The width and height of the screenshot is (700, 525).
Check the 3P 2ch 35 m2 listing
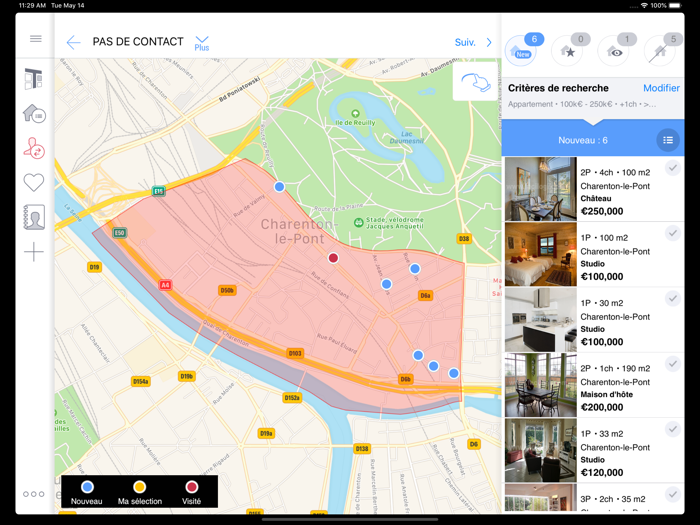tap(673, 494)
